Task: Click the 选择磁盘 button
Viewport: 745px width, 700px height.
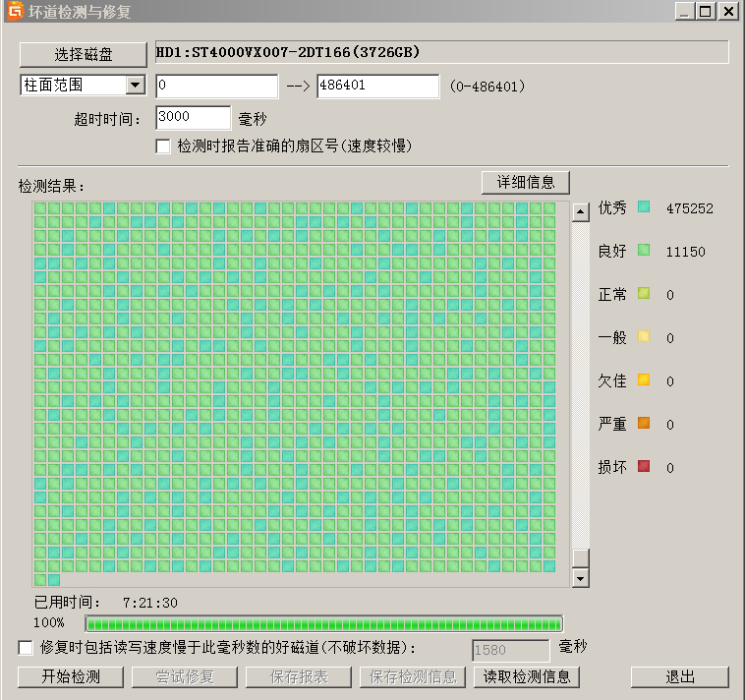Action: 84,55
